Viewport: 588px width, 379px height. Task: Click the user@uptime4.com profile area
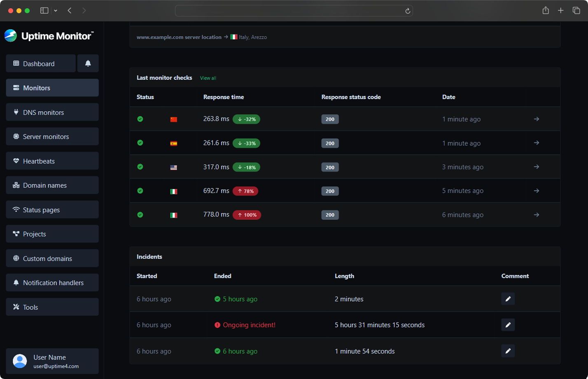(52, 361)
